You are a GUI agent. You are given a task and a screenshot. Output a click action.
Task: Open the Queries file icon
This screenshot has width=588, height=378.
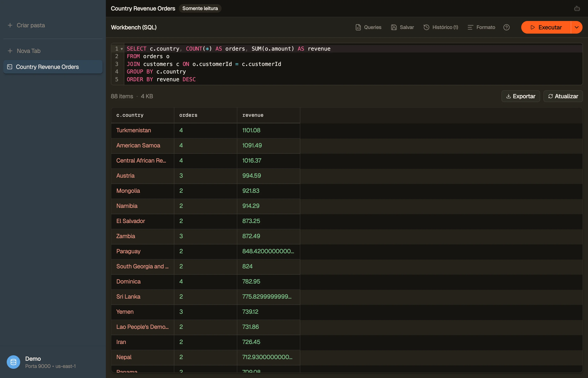(358, 27)
